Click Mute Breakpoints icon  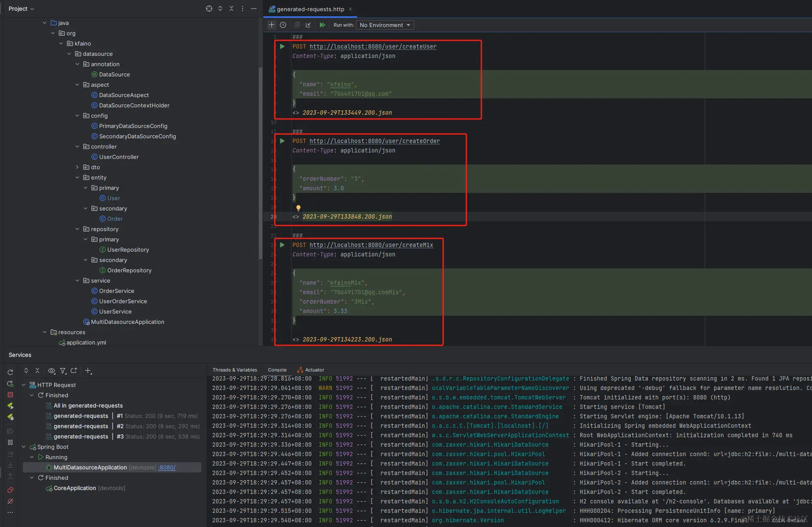click(10, 501)
